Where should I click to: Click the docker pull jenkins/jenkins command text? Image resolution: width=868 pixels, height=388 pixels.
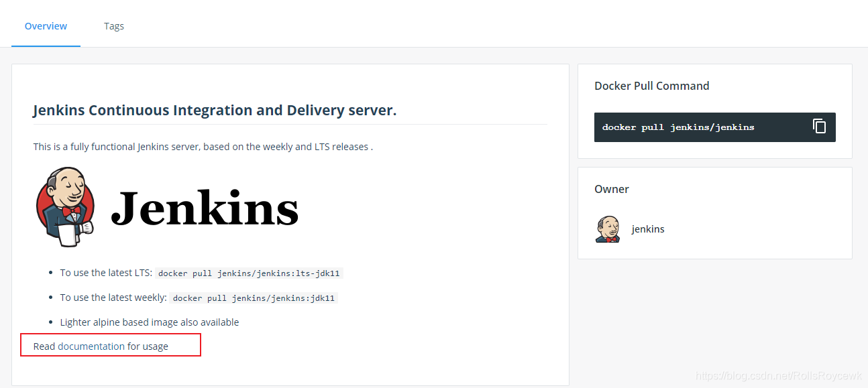coord(678,127)
